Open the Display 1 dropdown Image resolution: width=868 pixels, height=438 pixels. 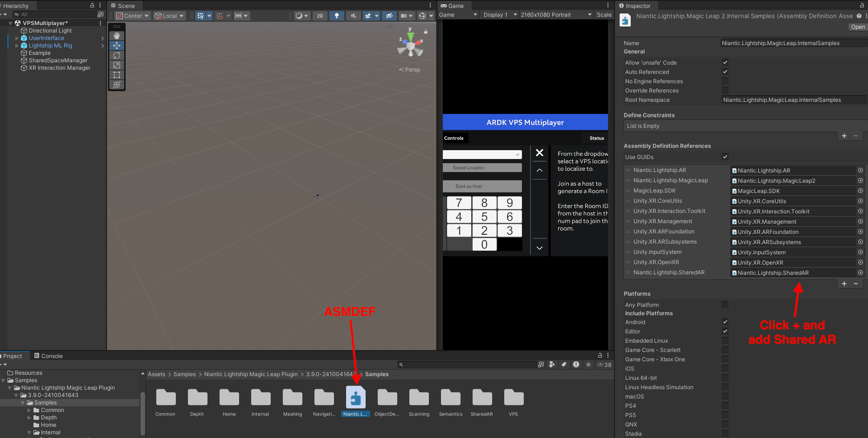(500, 15)
